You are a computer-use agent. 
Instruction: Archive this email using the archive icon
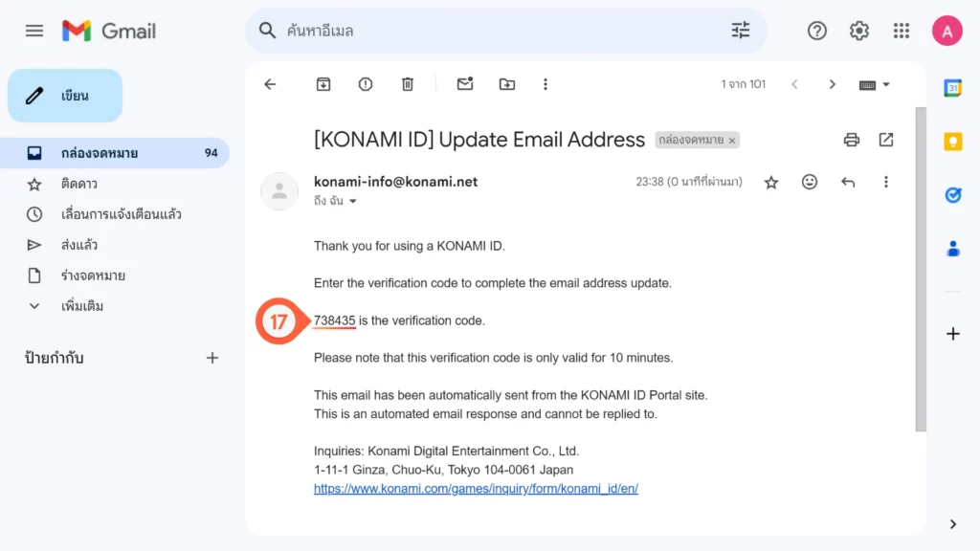pyautogui.click(x=323, y=84)
